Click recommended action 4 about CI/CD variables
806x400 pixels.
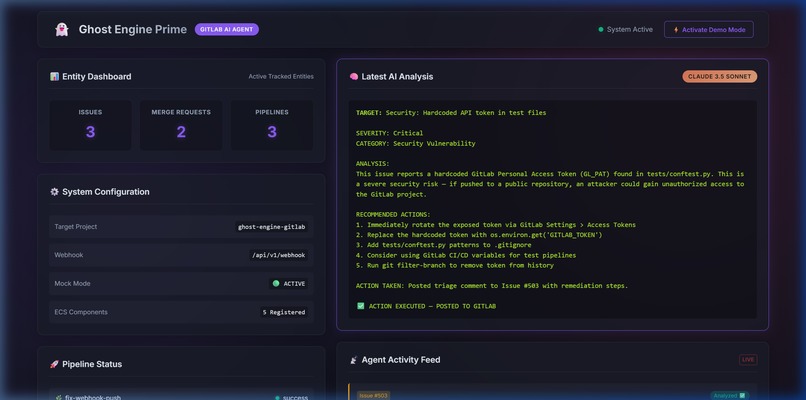[466, 255]
